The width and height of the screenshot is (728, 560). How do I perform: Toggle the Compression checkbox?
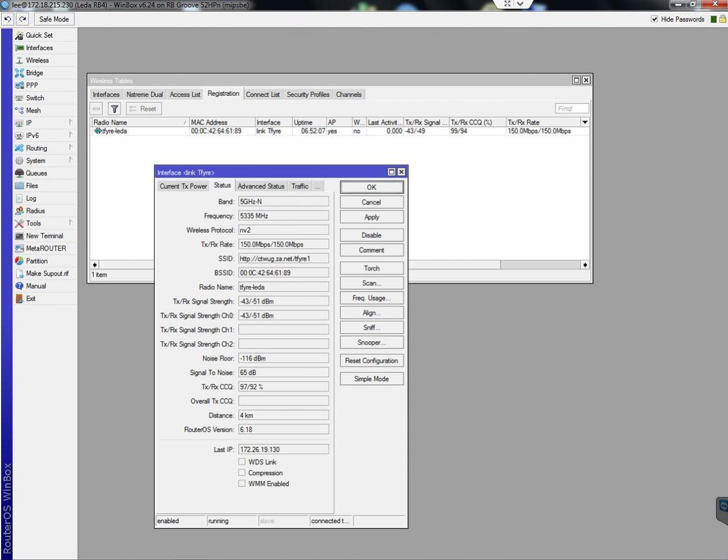pyautogui.click(x=242, y=473)
